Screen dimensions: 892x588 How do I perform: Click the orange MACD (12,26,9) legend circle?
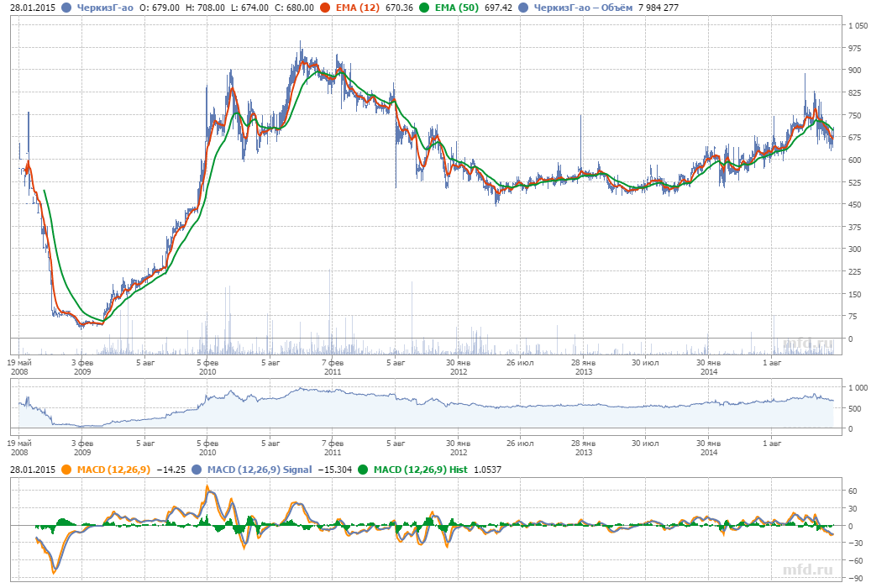pyautogui.click(x=66, y=470)
